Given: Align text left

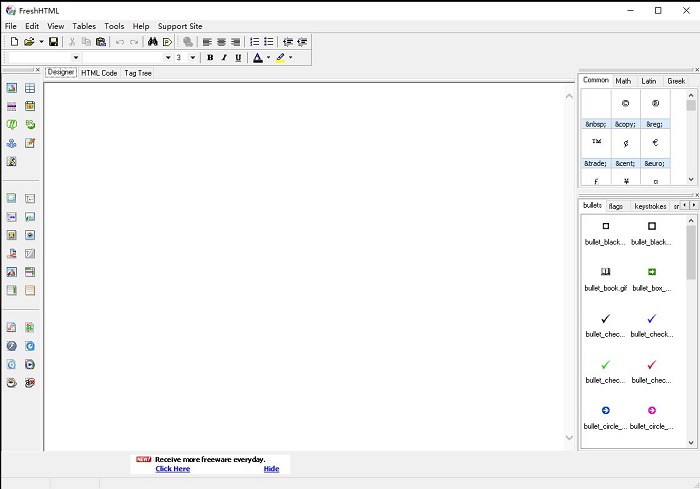Looking at the screenshot, I should tap(207, 42).
